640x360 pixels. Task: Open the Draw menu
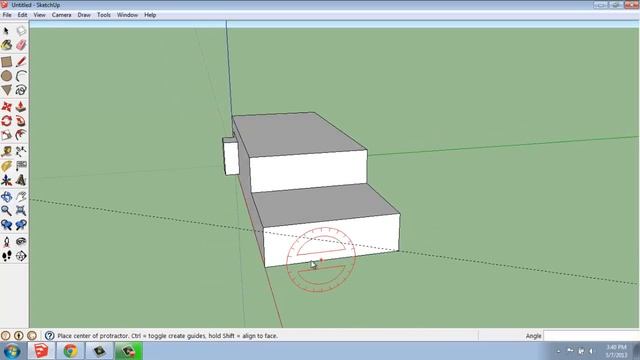[84, 15]
